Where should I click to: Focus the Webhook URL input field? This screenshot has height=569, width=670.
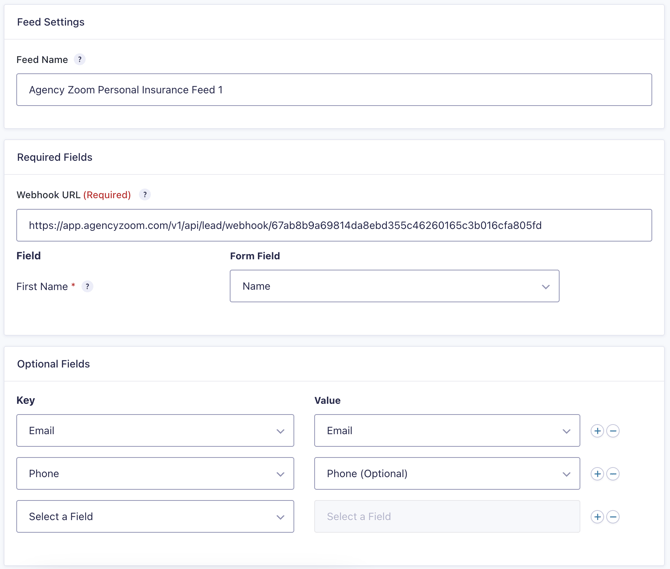pos(334,225)
